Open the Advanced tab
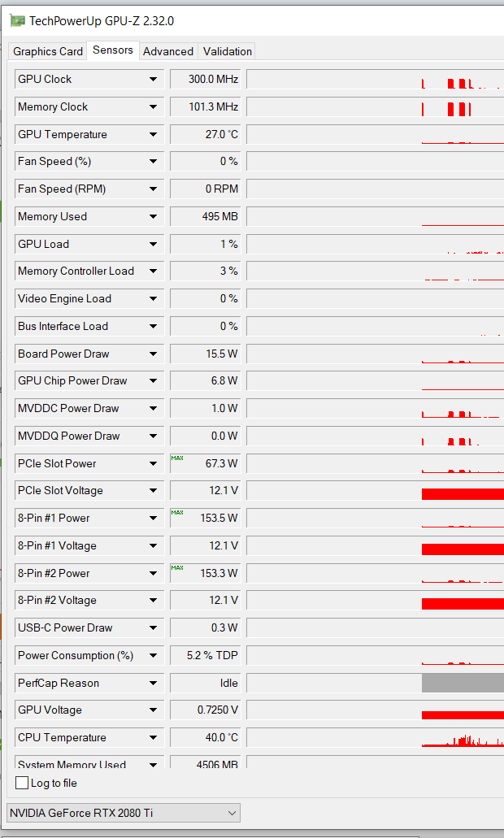Viewport: 504px width, 838px height. click(x=167, y=51)
